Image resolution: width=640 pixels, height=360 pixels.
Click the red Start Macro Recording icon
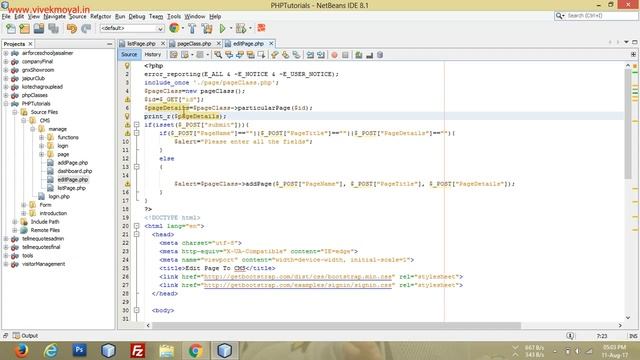click(x=334, y=55)
